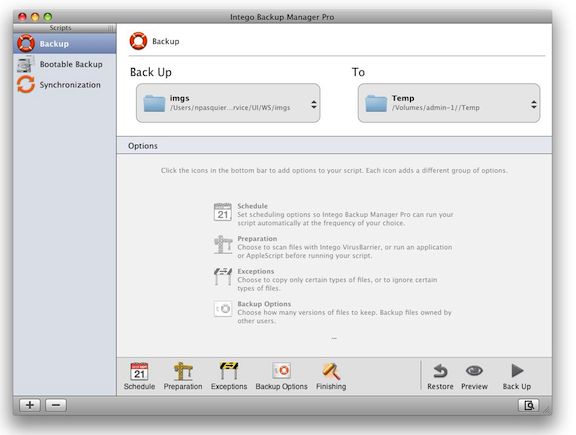This screenshot has width=576, height=435.
Task: Click the source popup stepper arrows
Action: (314, 104)
